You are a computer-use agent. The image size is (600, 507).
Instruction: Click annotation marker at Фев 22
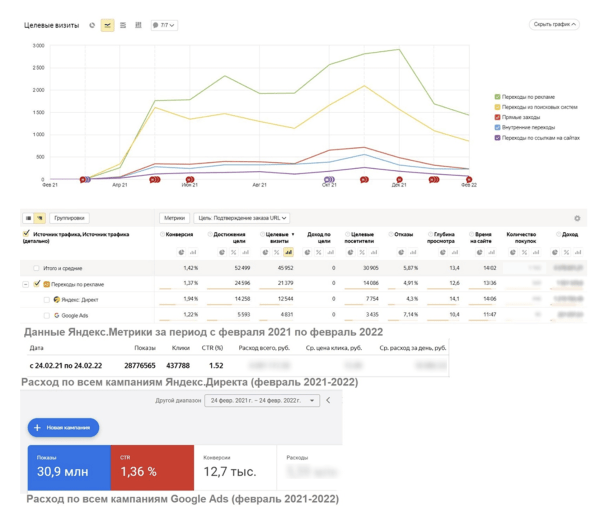point(469,179)
